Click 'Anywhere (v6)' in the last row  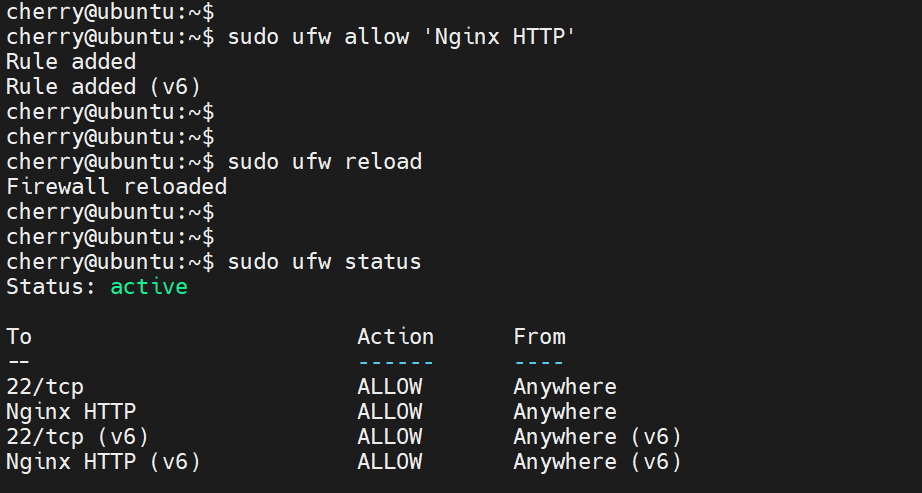point(597,462)
